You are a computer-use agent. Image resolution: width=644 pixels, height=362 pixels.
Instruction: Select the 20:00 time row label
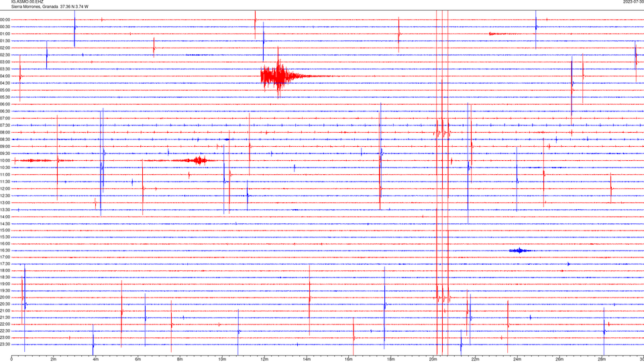[5, 297]
